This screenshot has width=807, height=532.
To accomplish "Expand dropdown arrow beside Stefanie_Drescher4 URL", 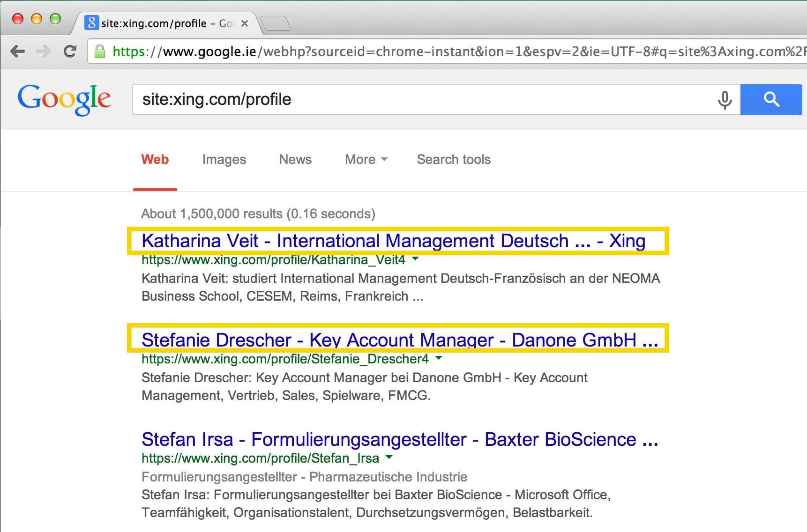I will [439, 358].
